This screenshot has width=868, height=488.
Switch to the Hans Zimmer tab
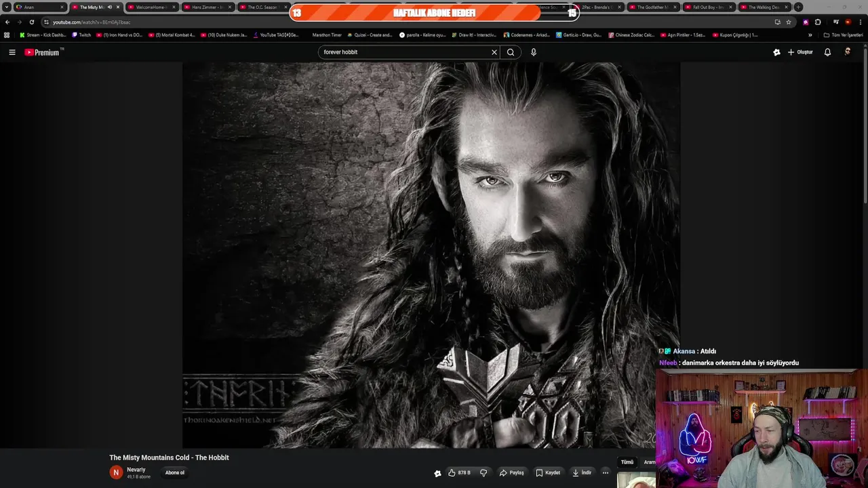pos(208,7)
